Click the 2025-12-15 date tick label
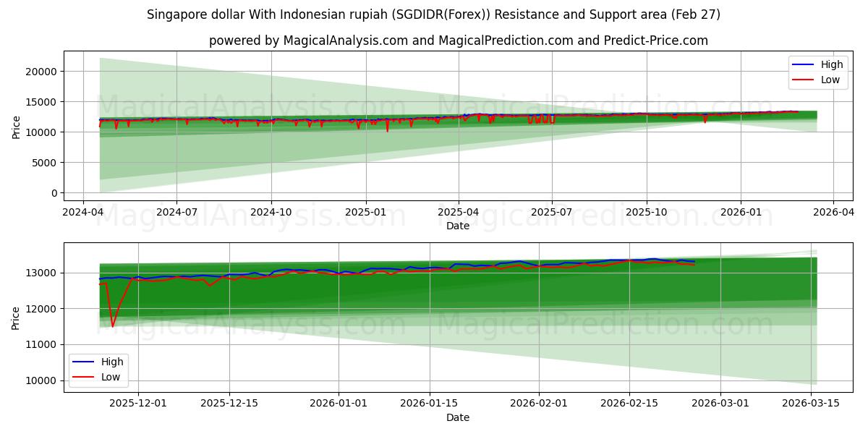The height and width of the screenshot is (434, 868). [229, 403]
